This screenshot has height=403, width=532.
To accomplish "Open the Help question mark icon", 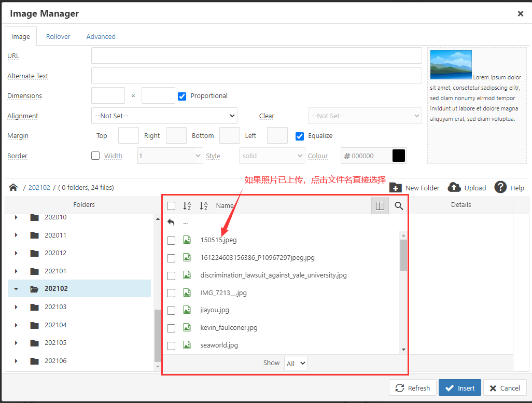I will point(500,187).
